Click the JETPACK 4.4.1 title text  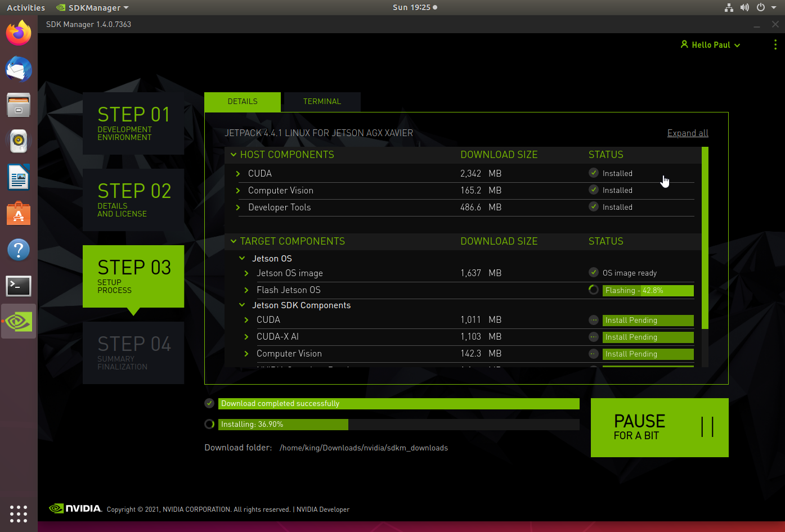[319, 133]
